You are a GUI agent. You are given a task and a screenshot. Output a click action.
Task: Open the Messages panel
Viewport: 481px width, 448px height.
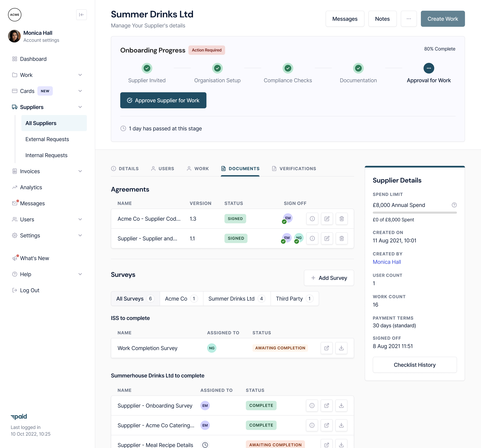click(x=345, y=19)
